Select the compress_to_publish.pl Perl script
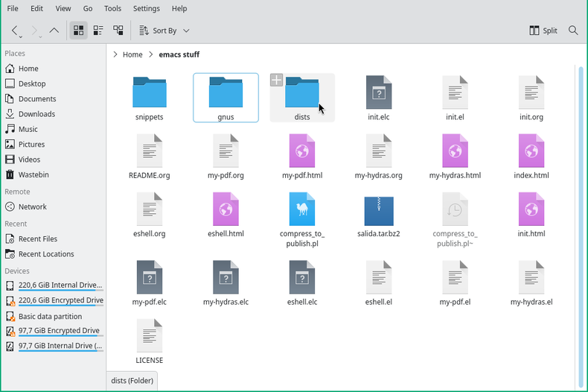This screenshot has width=588, height=392. click(x=301, y=212)
